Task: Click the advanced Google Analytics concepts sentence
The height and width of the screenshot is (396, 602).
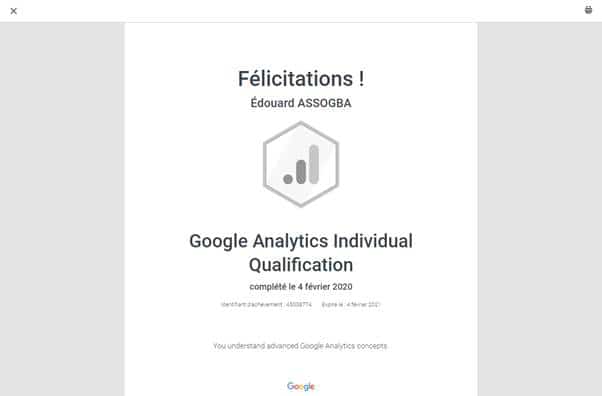Action: tap(300, 346)
